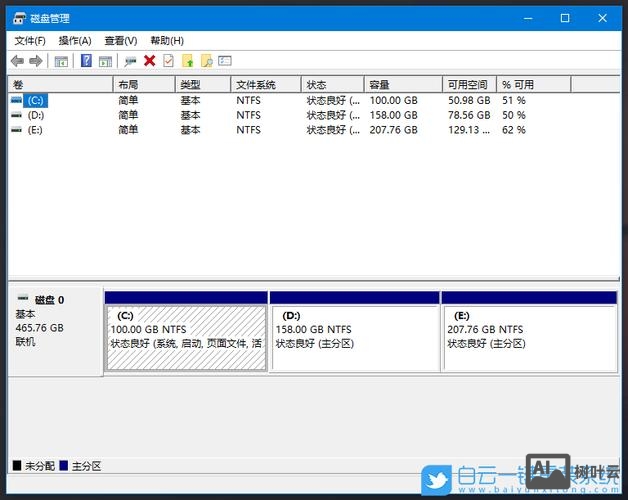This screenshot has height=500, width=628.
Task: Click the Forward arrow toolbar icon
Action: pyautogui.click(x=36, y=61)
